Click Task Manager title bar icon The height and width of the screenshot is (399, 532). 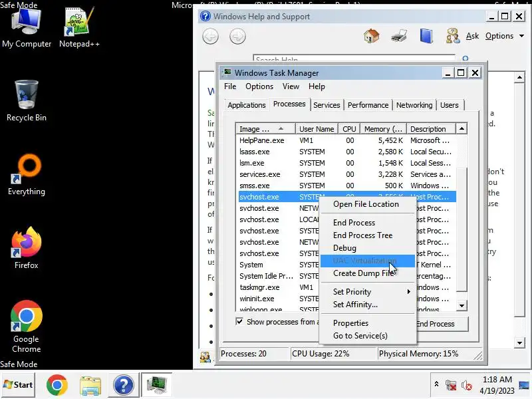tap(227, 72)
